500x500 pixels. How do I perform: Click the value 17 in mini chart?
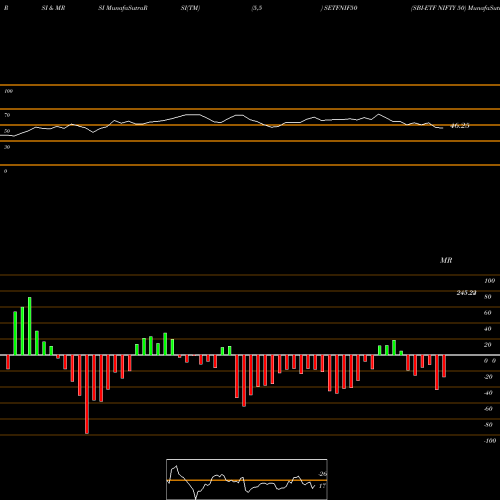pyautogui.click(x=322, y=486)
